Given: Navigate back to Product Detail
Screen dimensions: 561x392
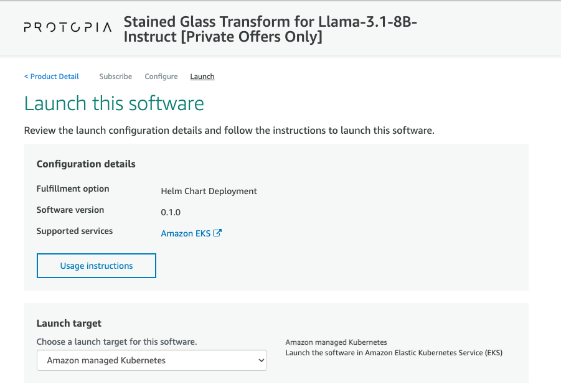Looking at the screenshot, I should [51, 76].
